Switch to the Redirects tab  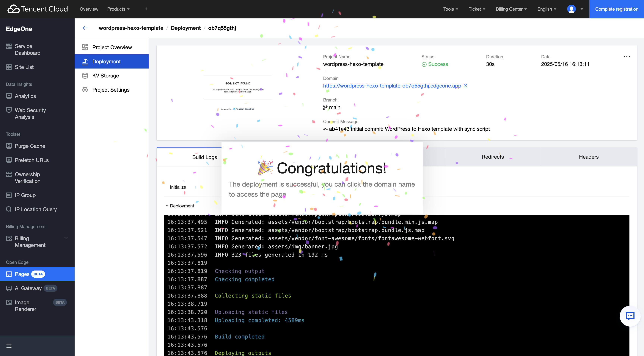(x=492, y=157)
